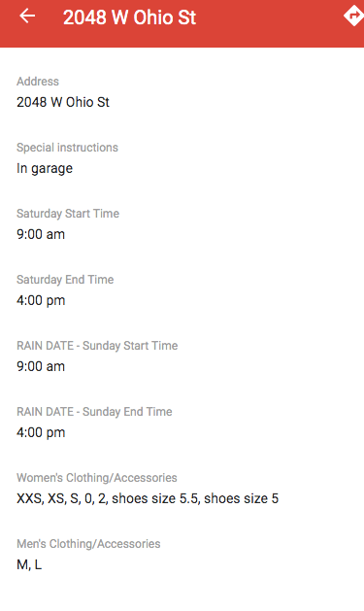Click the In garage text

45,168
